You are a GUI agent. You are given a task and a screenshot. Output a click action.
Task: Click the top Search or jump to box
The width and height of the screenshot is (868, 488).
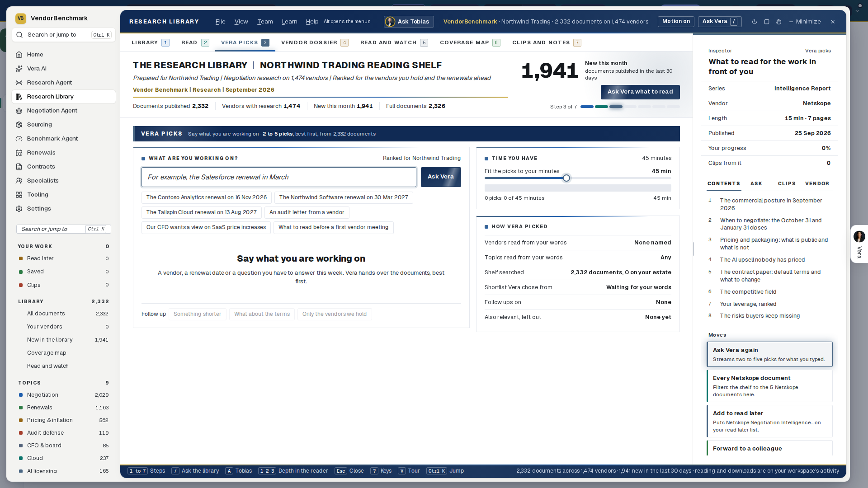[64, 35]
